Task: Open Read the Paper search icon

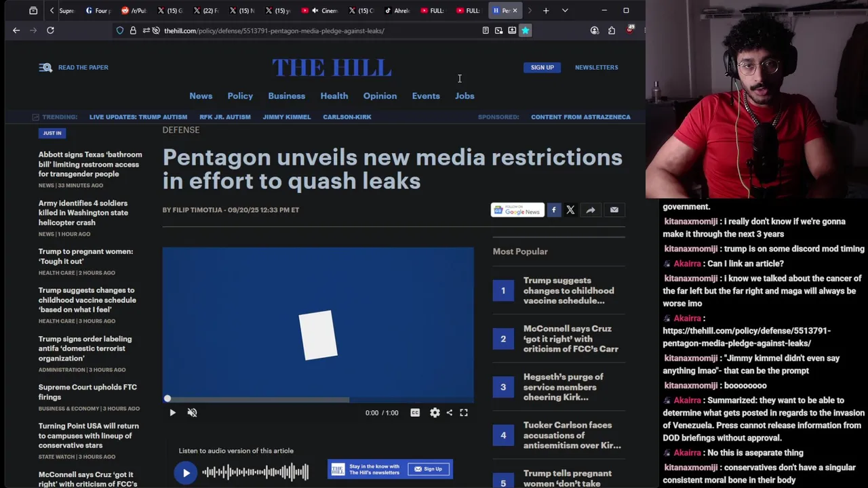Action: point(45,67)
